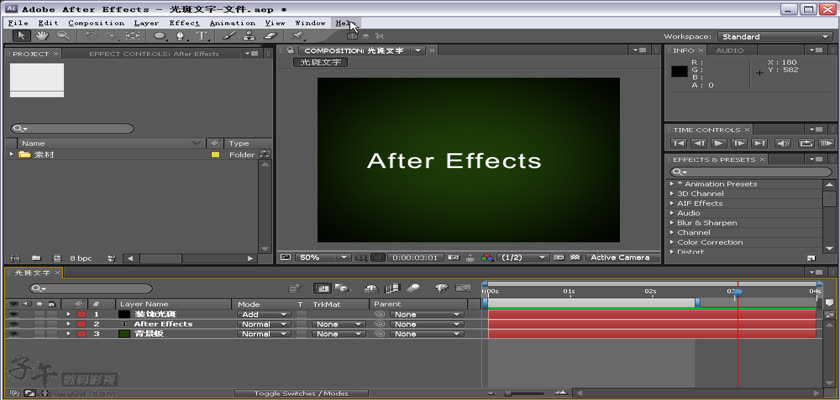Click the Motion Blur enable icon in timeline
Screen dimensions: 840x400
tap(413, 289)
